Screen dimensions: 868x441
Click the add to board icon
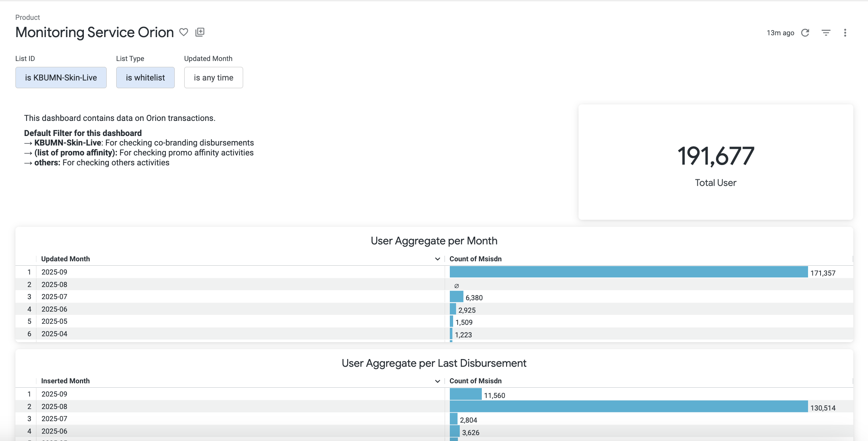(x=200, y=32)
